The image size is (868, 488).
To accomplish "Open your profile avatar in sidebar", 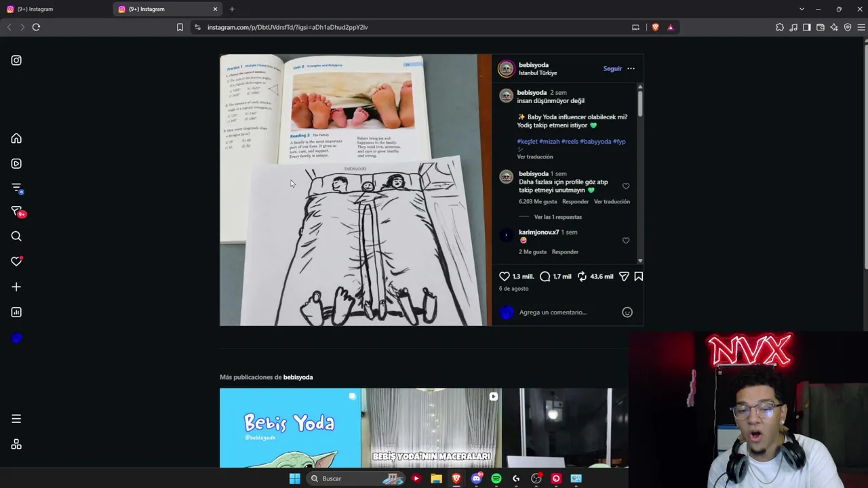I will [x=16, y=338].
